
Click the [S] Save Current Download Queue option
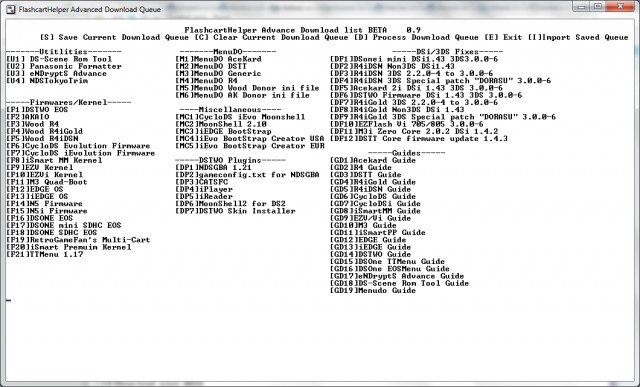coord(114,38)
